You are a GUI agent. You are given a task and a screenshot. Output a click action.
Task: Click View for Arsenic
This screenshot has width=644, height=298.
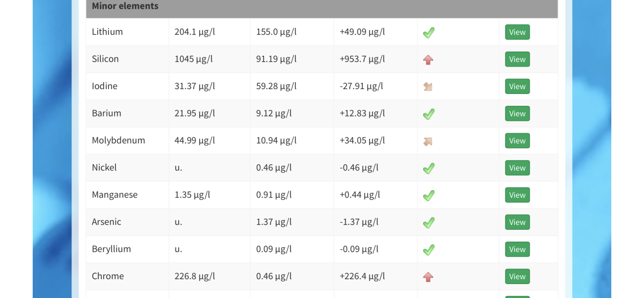tap(517, 222)
